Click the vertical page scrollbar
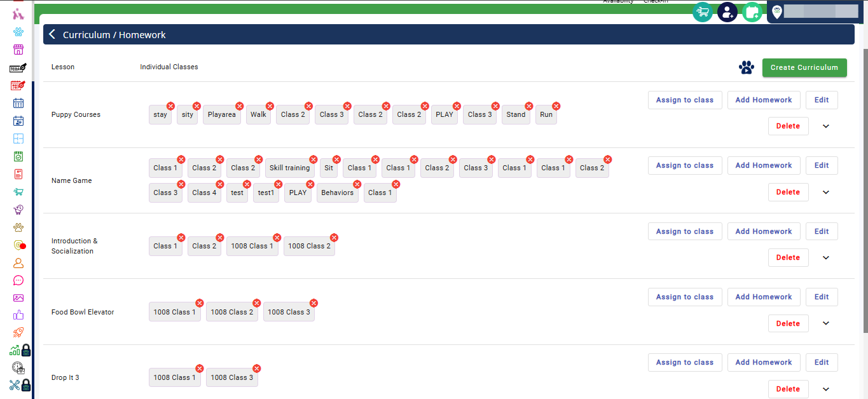Viewport: 868px width, 399px height. coord(865,191)
